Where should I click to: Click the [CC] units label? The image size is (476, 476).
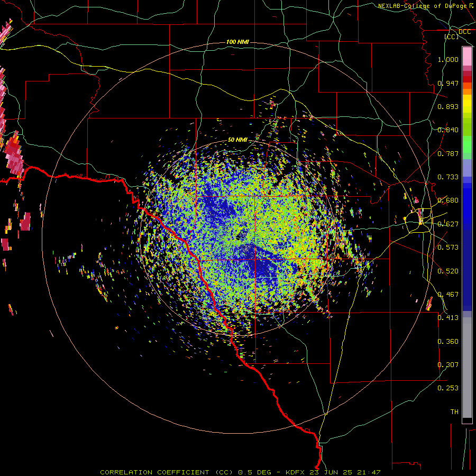pyautogui.click(x=452, y=36)
